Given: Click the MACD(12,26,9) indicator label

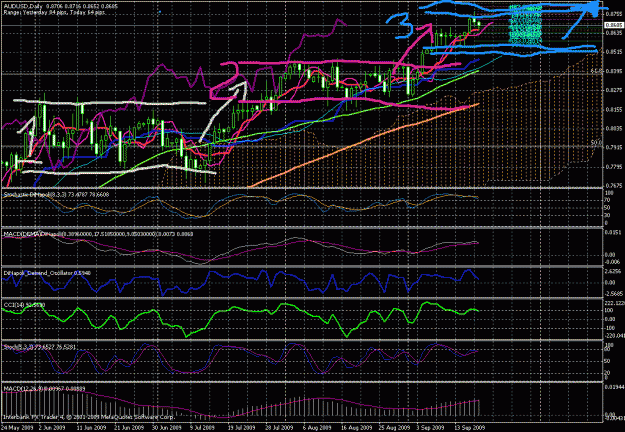Looking at the screenshot, I should pyautogui.click(x=44, y=389).
